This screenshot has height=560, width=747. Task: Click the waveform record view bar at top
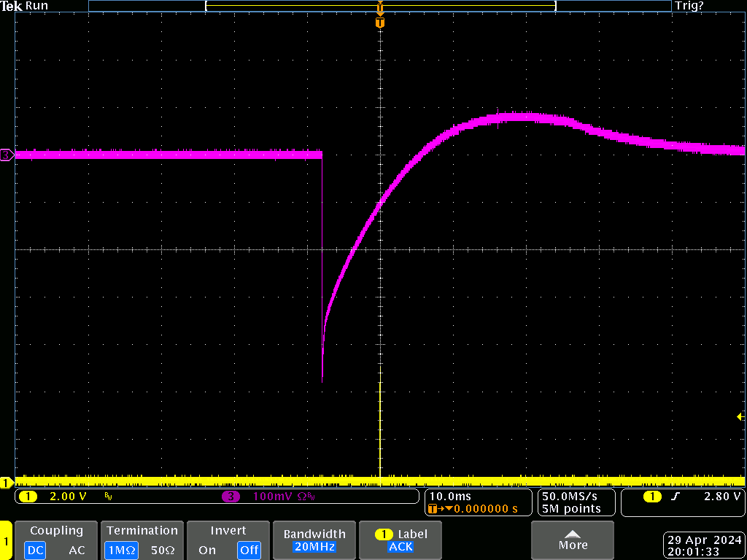[x=379, y=6]
